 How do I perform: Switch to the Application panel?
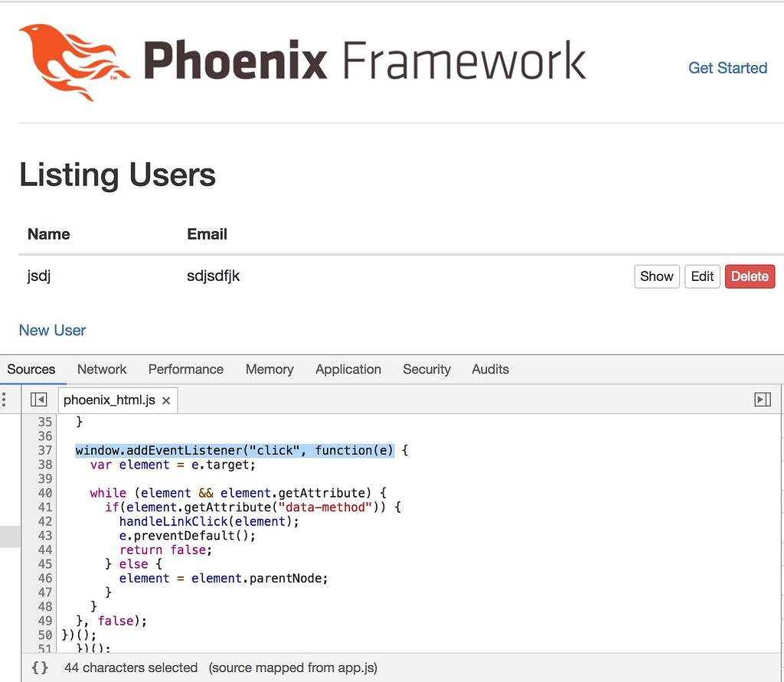tap(348, 369)
